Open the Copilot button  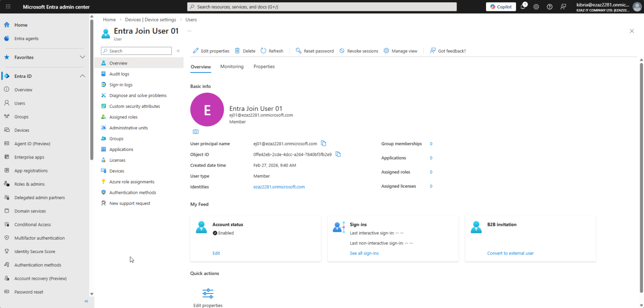(x=501, y=7)
